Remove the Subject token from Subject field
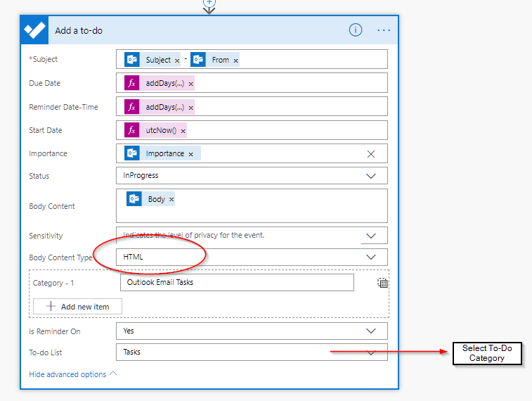This screenshot has width=532, height=401. tap(177, 61)
